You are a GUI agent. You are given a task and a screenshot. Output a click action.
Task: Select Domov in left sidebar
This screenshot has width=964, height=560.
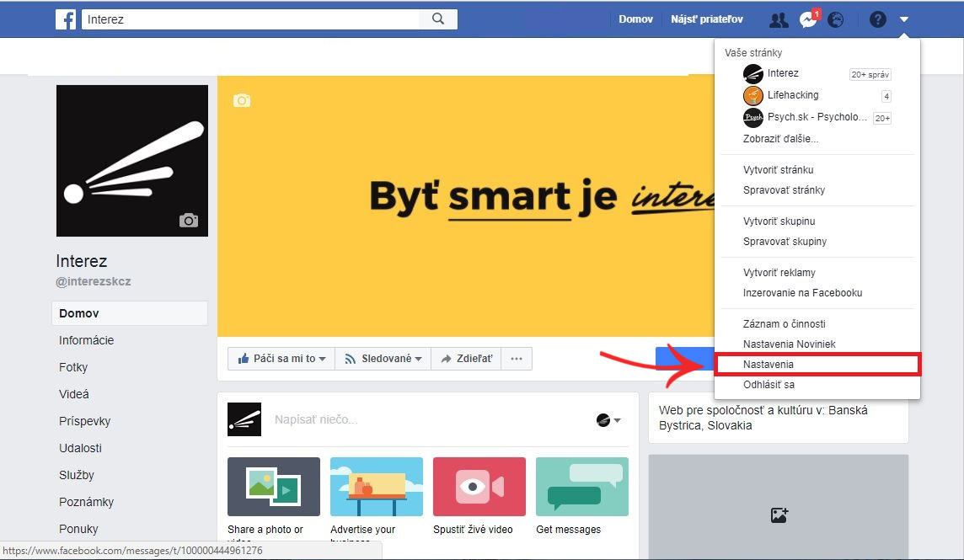tap(130, 313)
